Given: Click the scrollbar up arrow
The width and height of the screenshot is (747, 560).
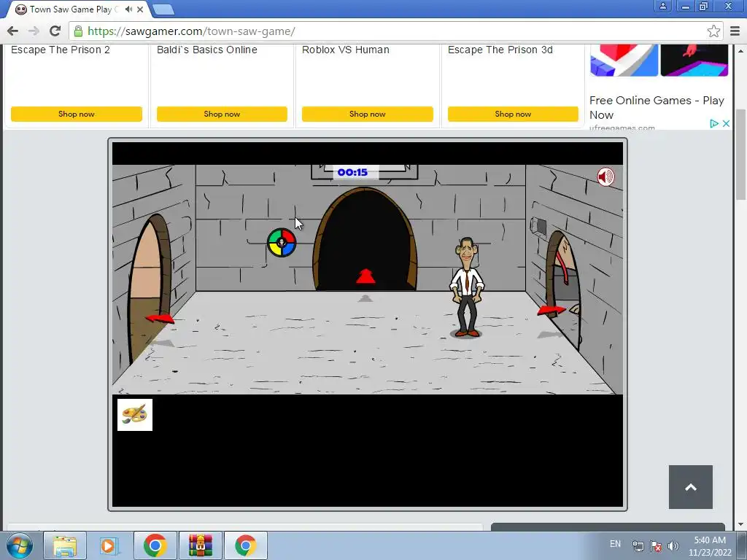Looking at the screenshot, I should 740,50.
